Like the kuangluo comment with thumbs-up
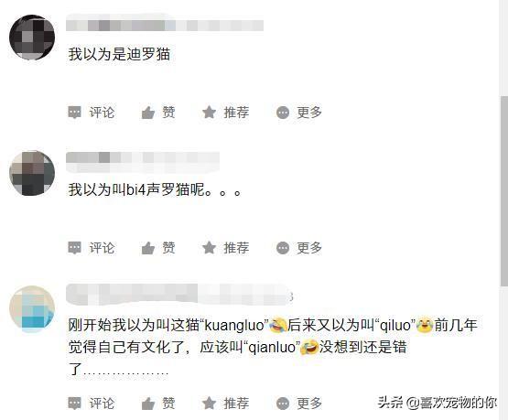This screenshot has height=420, width=508. coord(148,404)
